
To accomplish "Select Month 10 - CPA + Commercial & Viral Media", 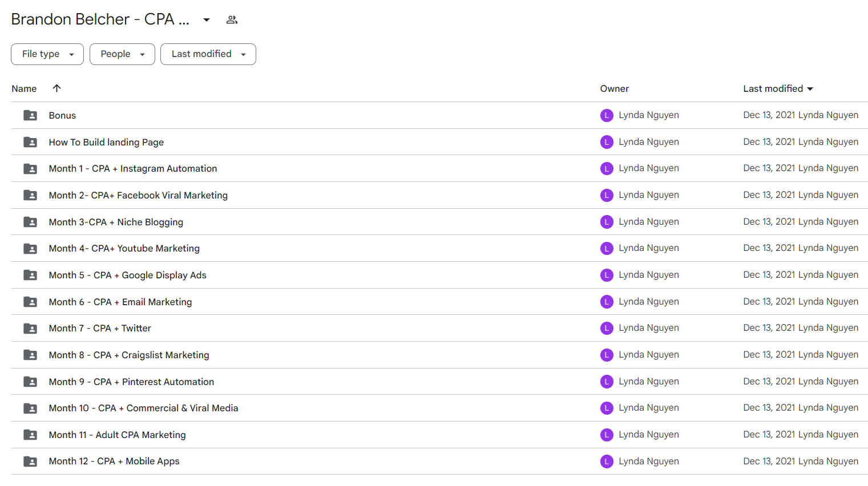I will [x=144, y=408].
